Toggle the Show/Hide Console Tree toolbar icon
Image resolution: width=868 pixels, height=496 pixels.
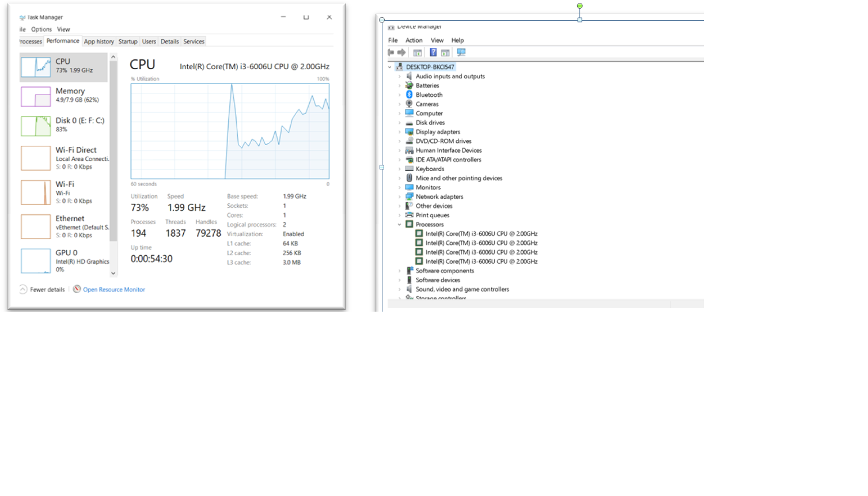pyautogui.click(x=418, y=52)
